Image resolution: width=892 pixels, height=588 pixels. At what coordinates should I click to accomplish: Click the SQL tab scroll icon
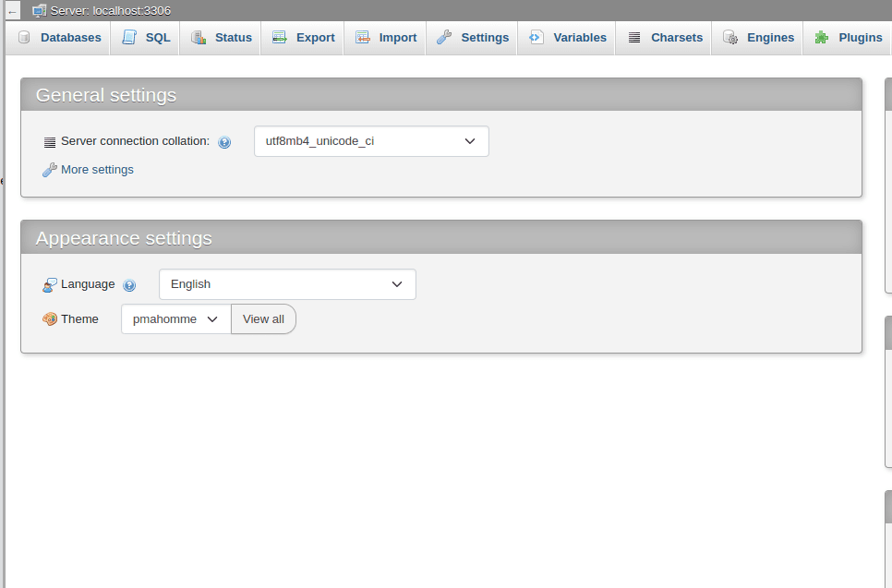[129, 38]
